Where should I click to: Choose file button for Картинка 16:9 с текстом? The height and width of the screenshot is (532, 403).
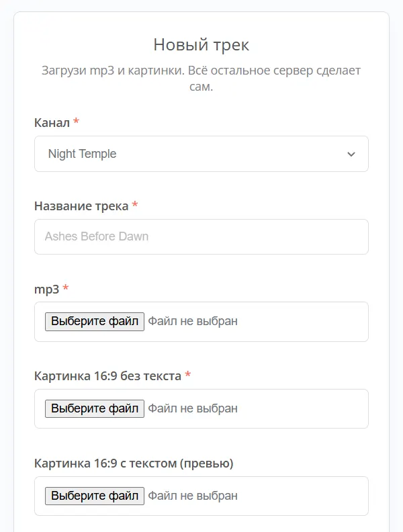pyautogui.click(x=95, y=496)
